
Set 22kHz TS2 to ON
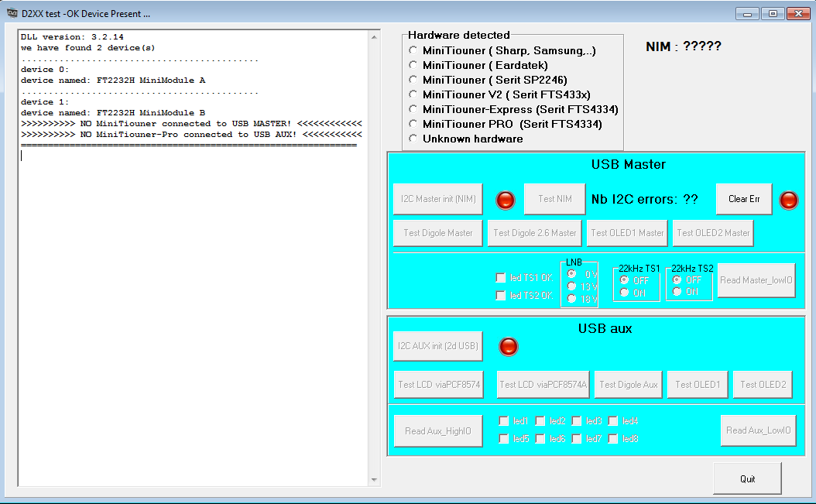coord(677,292)
